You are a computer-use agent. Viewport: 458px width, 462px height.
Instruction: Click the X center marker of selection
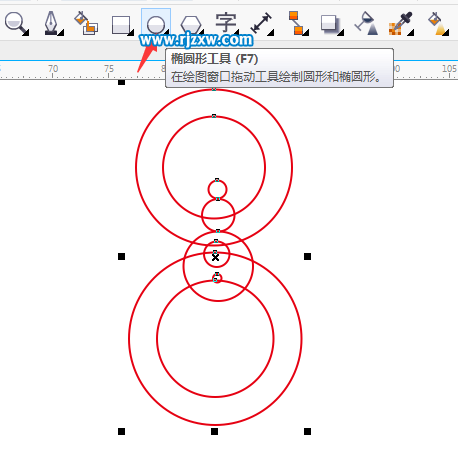215,257
